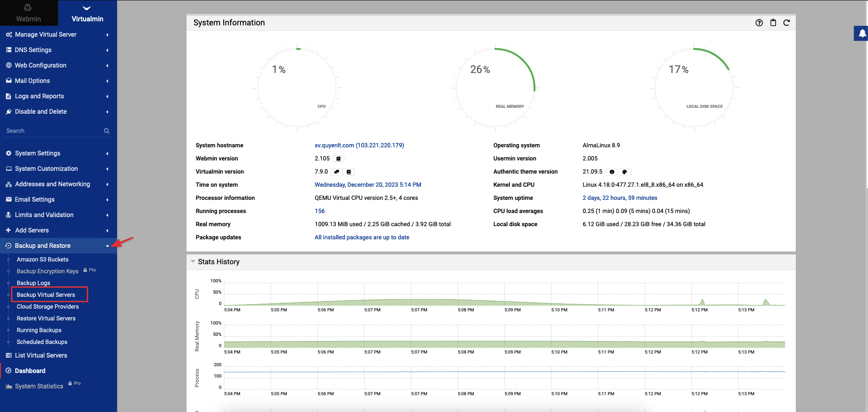Click the 26% Real Memory gauge
868x412 pixels.
pyautogui.click(x=495, y=87)
